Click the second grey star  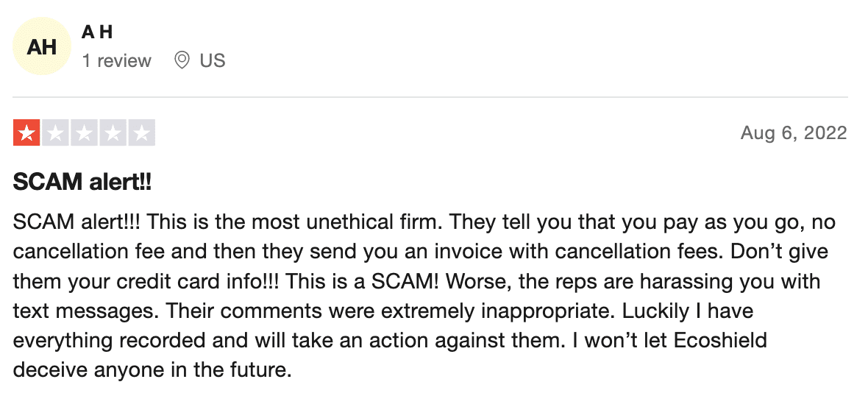coord(55,133)
